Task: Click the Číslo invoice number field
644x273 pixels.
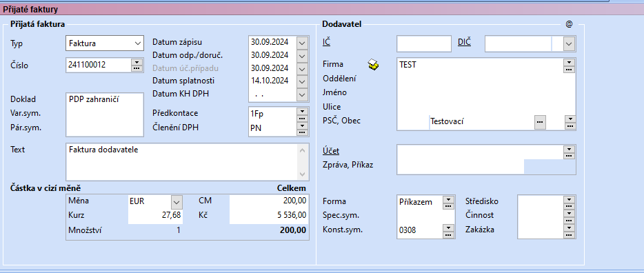Action: 98,65
